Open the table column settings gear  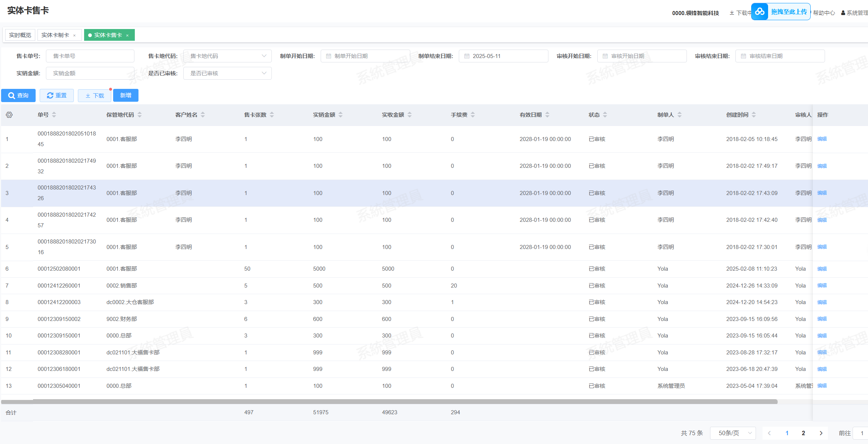click(9, 115)
